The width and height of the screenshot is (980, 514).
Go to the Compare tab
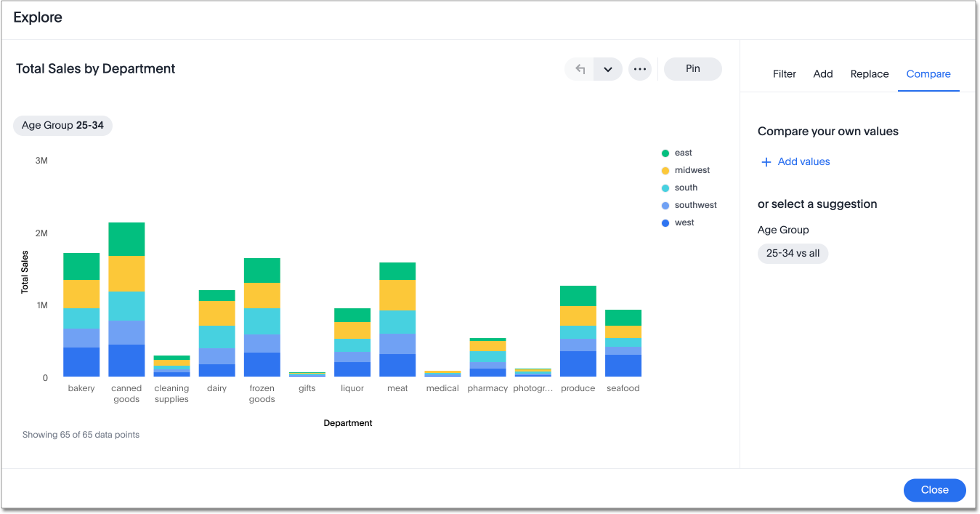coord(928,73)
